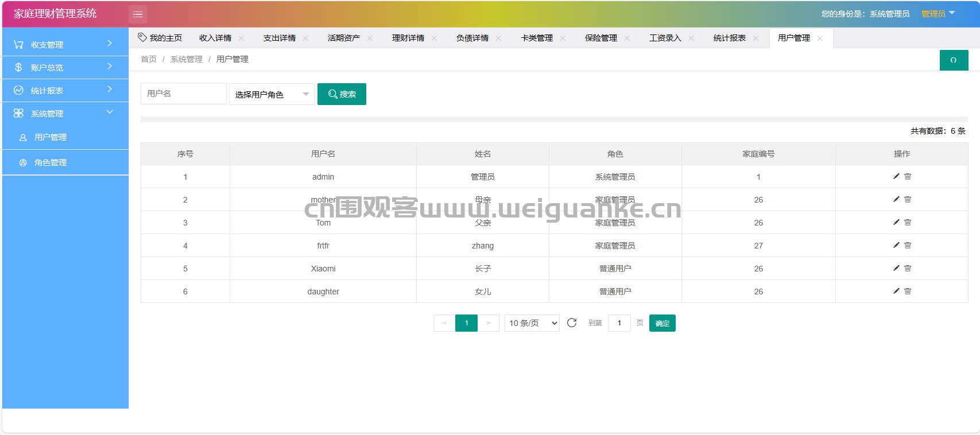The width and height of the screenshot is (980, 435).
Task: Edit the frtfr user row
Action: pyautogui.click(x=896, y=245)
